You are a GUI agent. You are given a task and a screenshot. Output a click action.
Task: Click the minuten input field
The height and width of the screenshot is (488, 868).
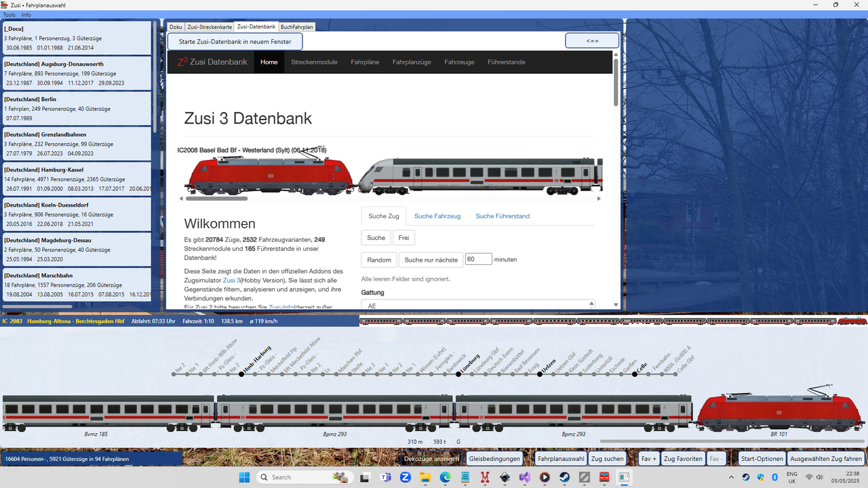click(x=479, y=259)
